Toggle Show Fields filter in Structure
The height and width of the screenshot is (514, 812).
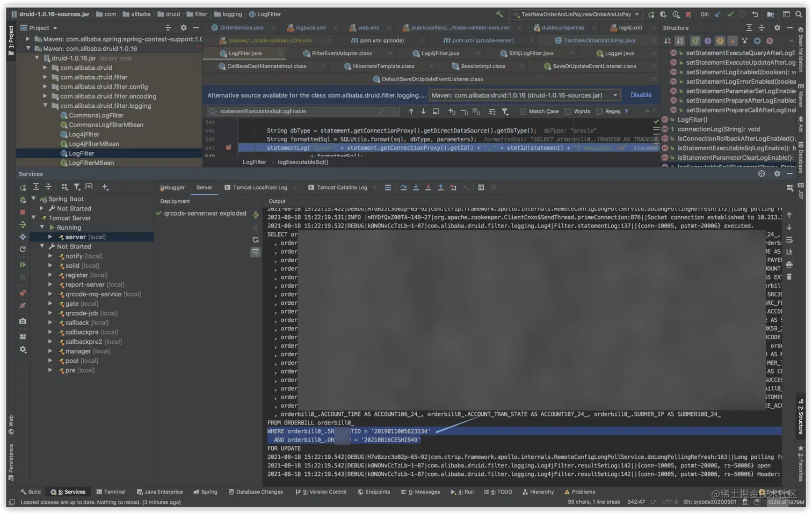(720, 41)
